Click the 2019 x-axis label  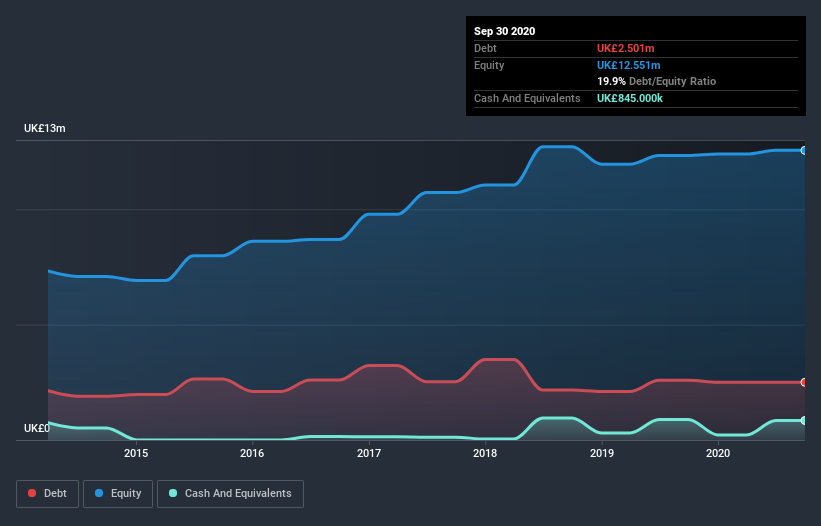[602, 453]
